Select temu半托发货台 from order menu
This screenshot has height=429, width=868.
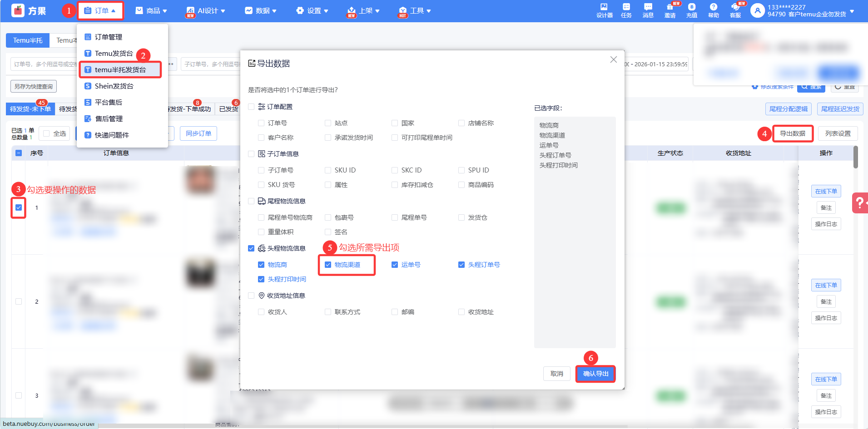[120, 69]
